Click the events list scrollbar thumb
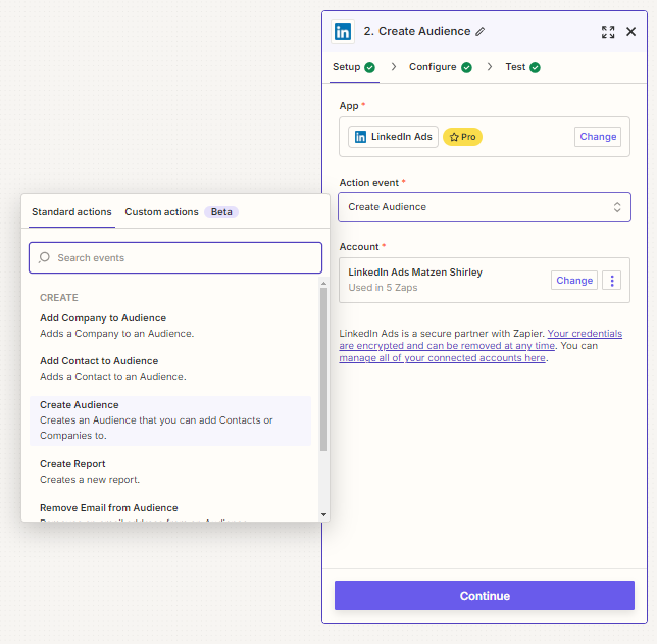The image size is (657, 644). click(323, 369)
